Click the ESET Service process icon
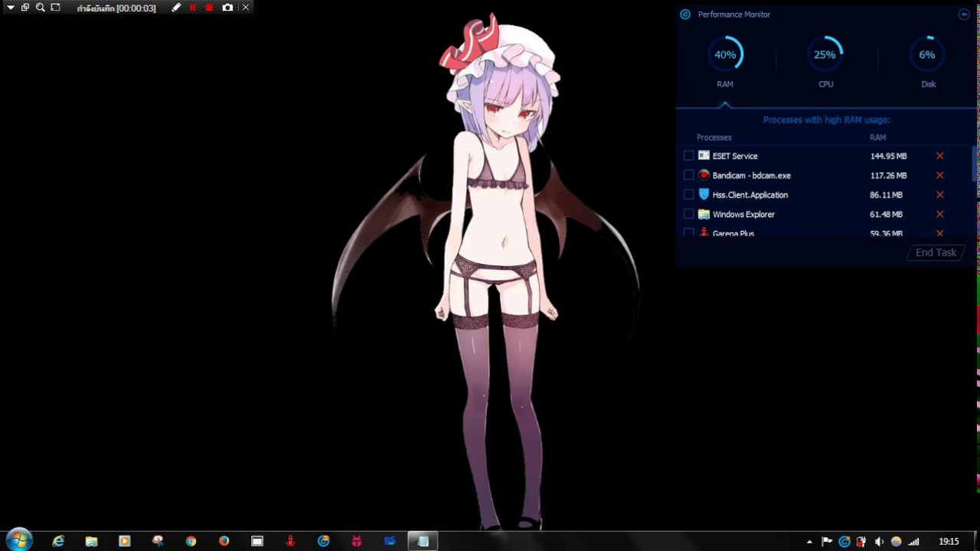 (704, 155)
